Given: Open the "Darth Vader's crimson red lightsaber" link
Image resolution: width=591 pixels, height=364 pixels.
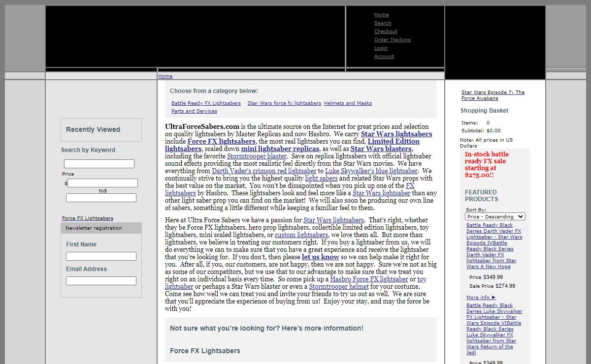Looking at the screenshot, I should (x=264, y=171).
